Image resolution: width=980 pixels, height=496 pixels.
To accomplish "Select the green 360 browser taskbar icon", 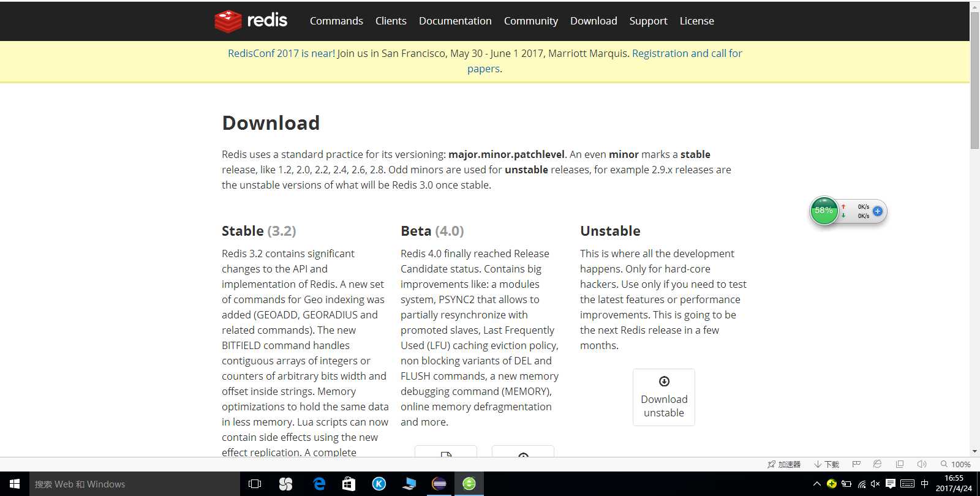I will click(469, 484).
